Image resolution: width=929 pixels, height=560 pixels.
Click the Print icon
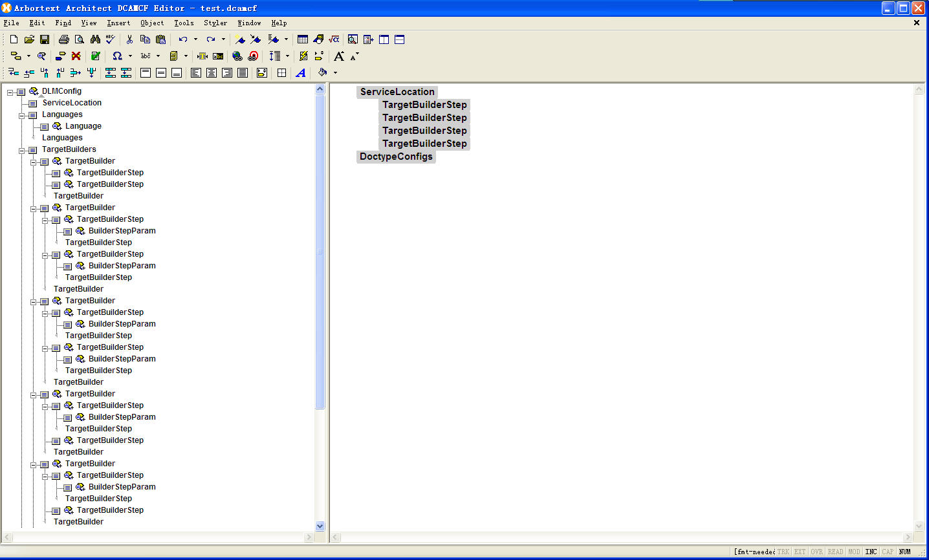(x=63, y=39)
